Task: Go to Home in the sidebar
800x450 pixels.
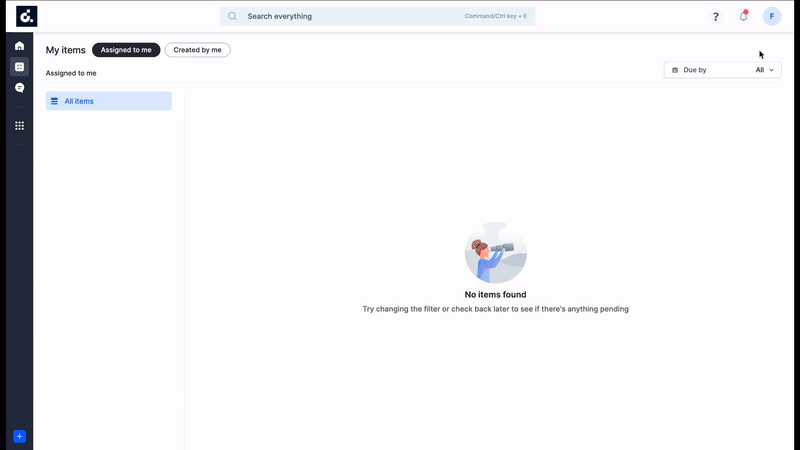Action: pos(19,46)
